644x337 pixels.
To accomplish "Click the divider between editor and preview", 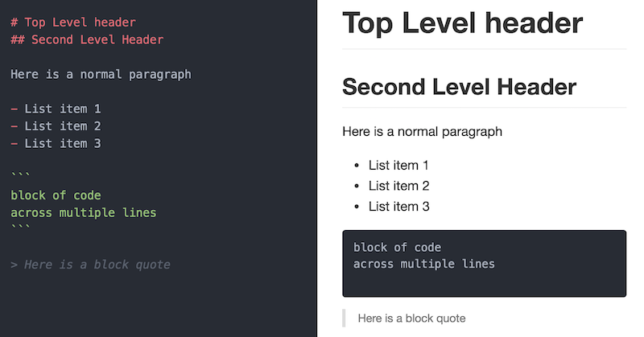I will pyautogui.click(x=317, y=168).
